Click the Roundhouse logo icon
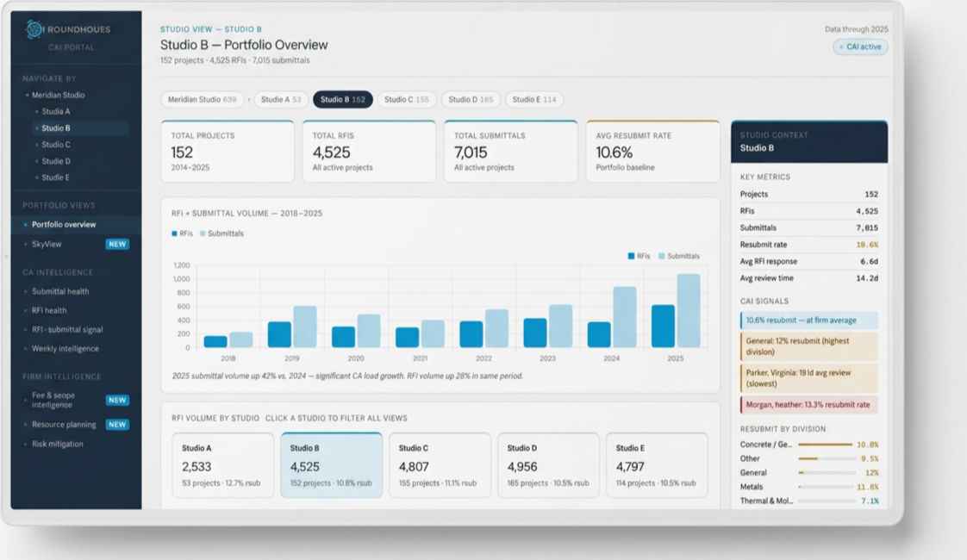The height and width of the screenshot is (560, 967). click(x=34, y=29)
